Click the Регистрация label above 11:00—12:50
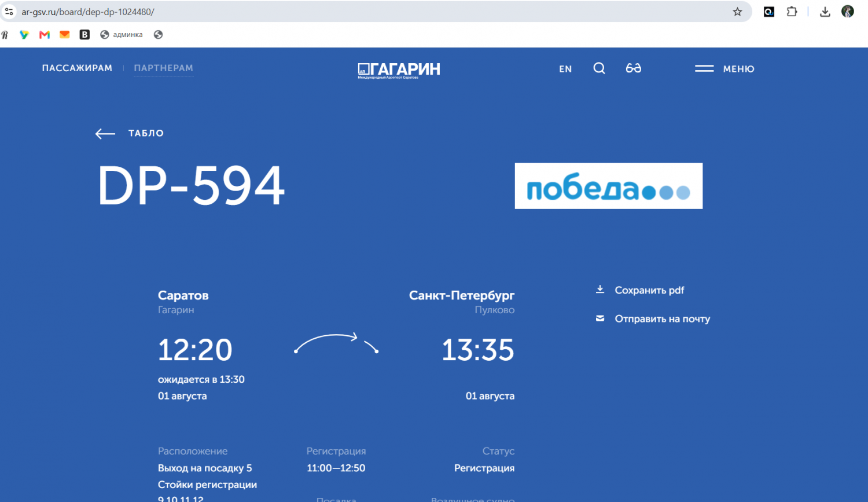868x502 pixels. [336, 451]
